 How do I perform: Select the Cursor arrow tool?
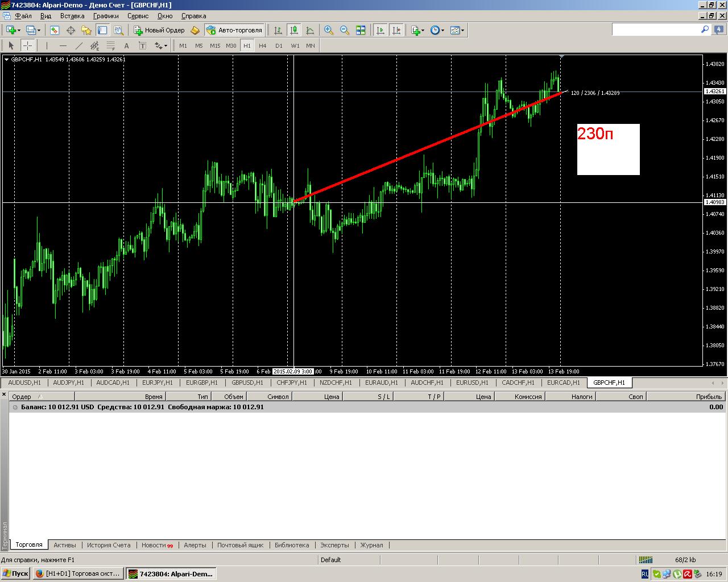pyautogui.click(x=11, y=45)
